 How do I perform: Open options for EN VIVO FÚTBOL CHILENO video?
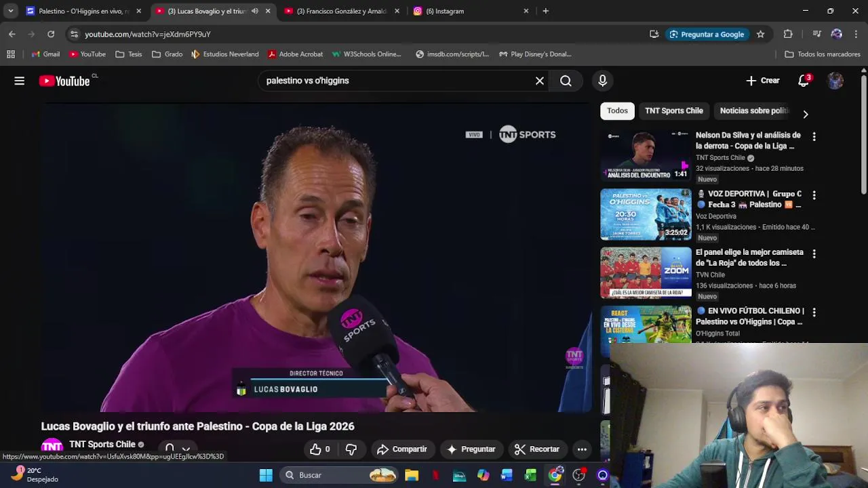[814, 312]
